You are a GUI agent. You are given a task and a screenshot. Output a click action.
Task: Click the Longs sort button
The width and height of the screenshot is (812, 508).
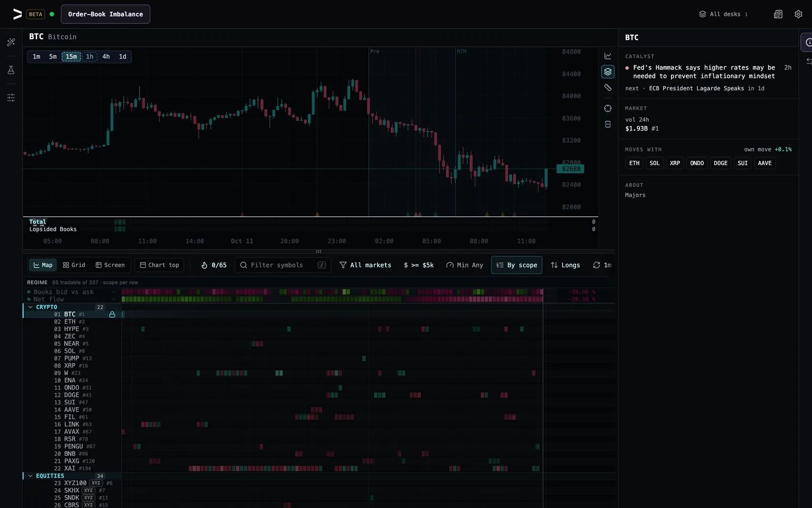pos(565,265)
